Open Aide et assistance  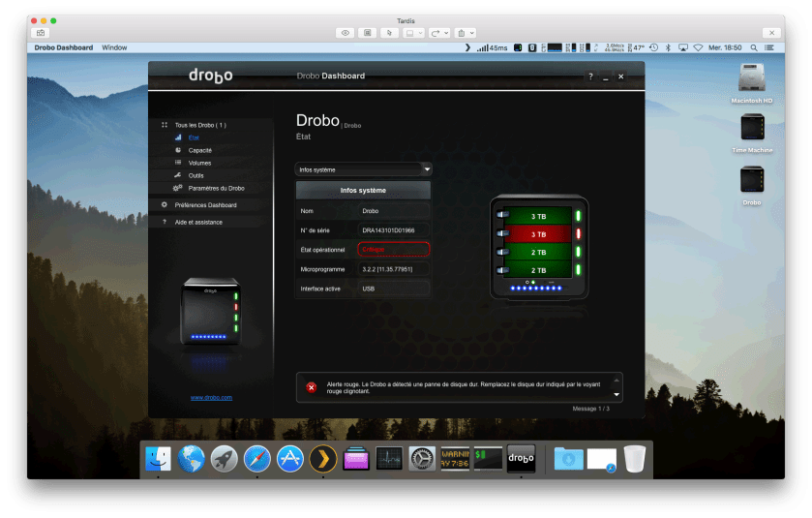pos(198,222)
